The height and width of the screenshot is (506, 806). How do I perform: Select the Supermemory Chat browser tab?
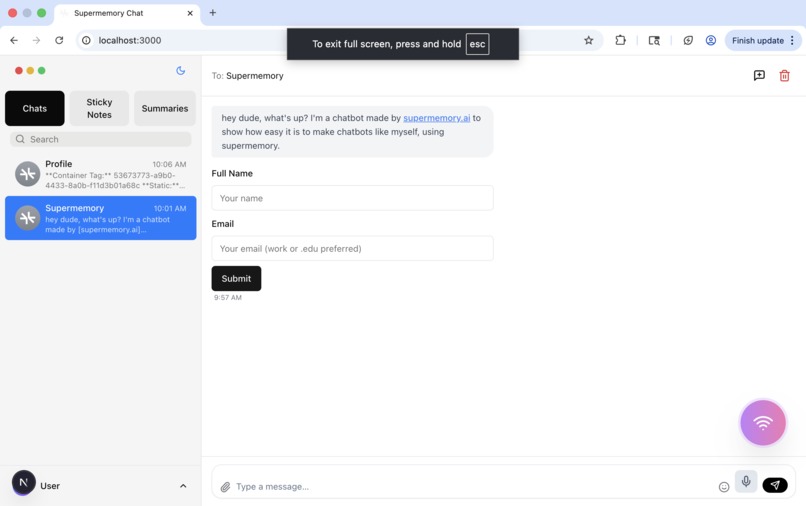(x=126, y=13)
